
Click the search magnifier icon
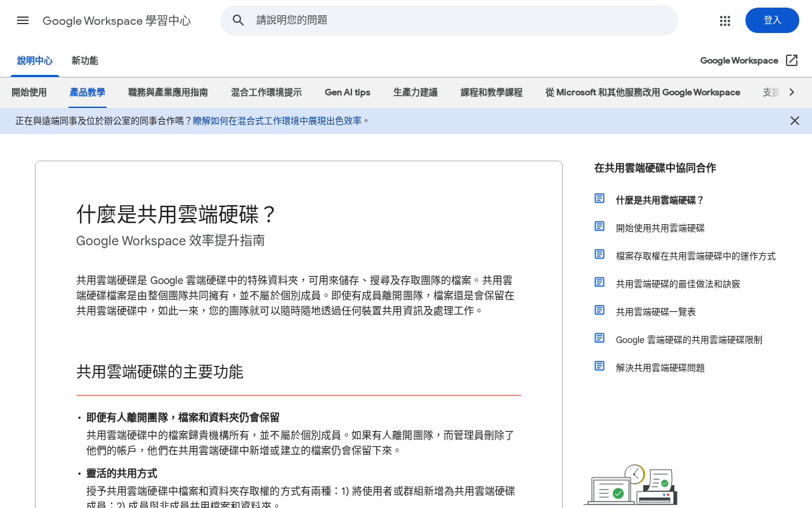pos(239,20)
